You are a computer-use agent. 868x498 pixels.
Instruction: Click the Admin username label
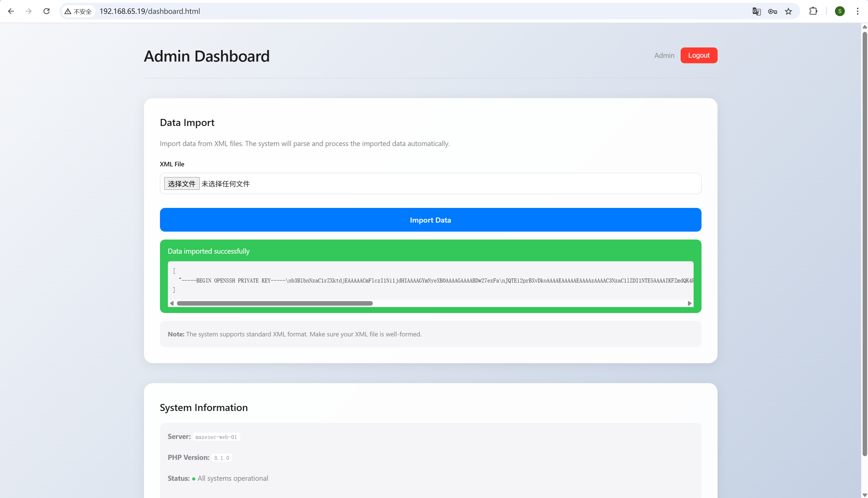click(664, 55)
